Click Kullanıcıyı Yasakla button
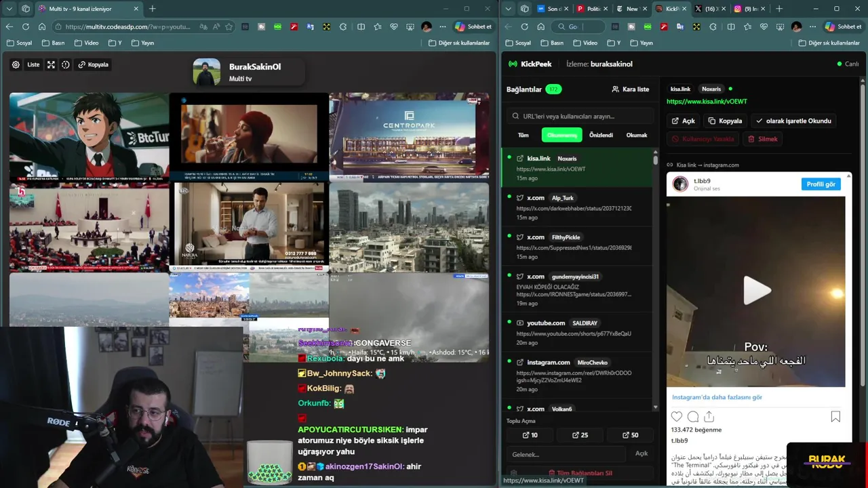868x488 pixels. [x=703, y=139]
